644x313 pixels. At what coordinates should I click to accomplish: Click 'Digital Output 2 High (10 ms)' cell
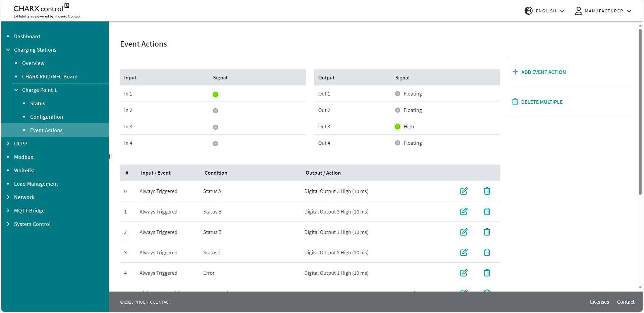pos(336,253)
